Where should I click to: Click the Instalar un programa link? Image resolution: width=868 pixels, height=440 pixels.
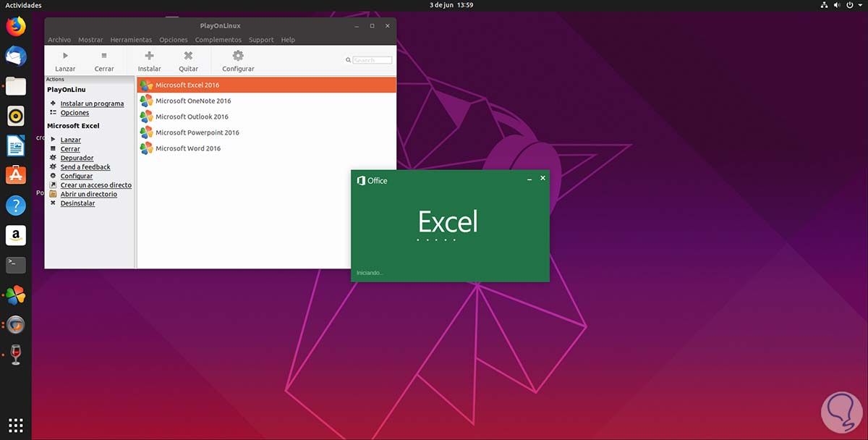[92, 103]
